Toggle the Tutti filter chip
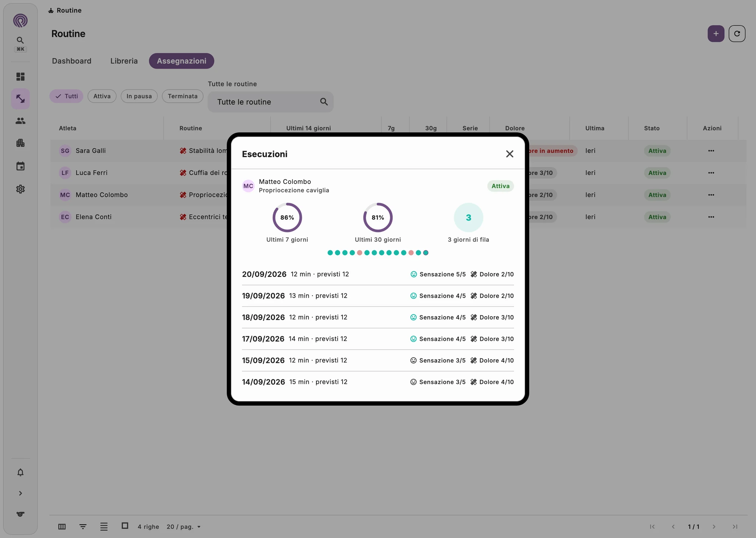 pos(67,96)
